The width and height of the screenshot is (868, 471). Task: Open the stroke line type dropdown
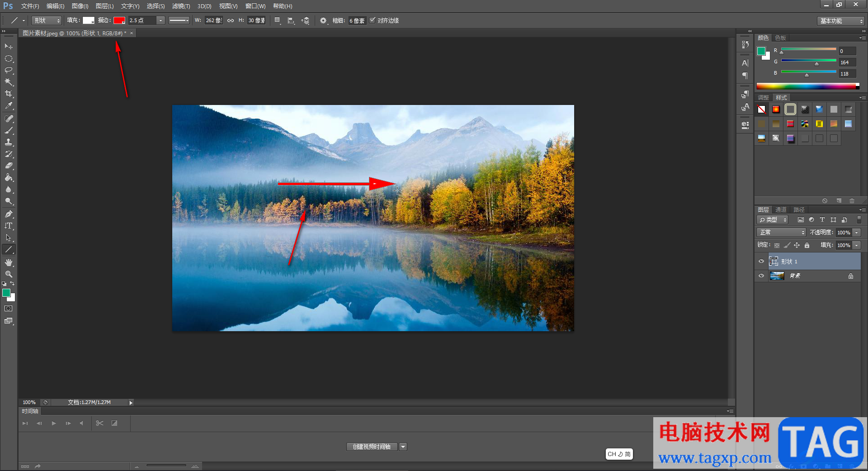(179, 20)
